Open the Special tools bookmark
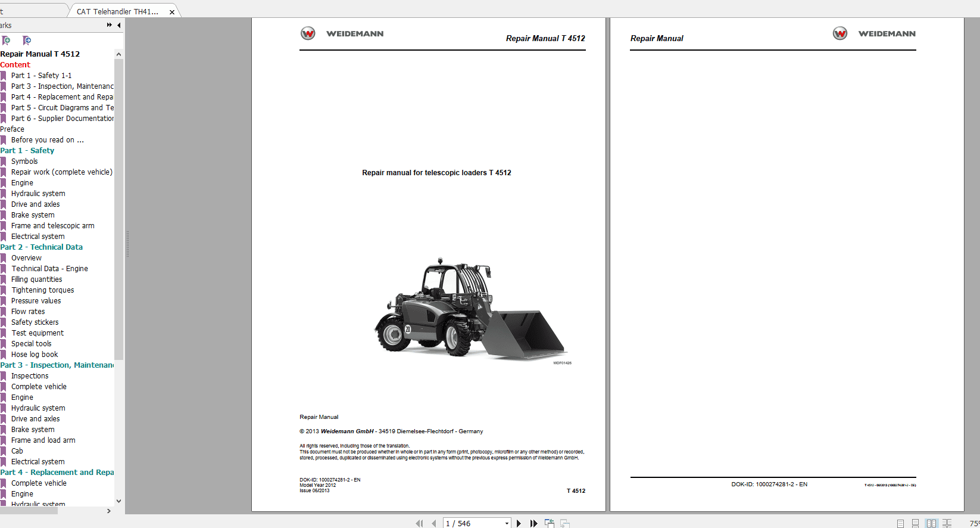The width and height of the screenshot is (980, 528). click(31, 343)
